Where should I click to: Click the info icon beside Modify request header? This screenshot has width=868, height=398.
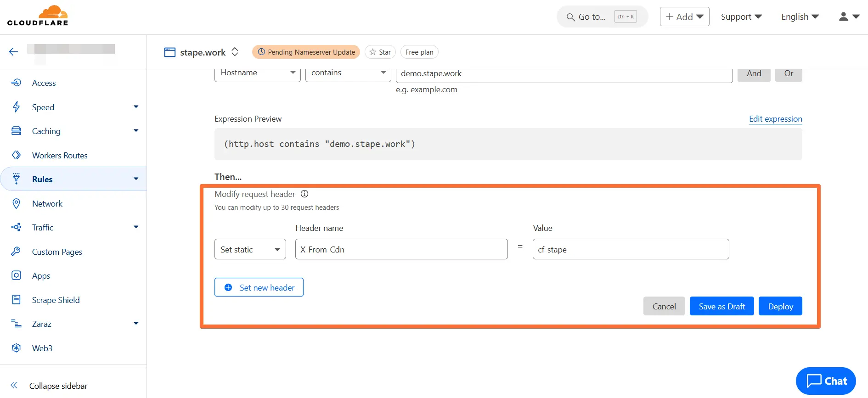[304, 194]
